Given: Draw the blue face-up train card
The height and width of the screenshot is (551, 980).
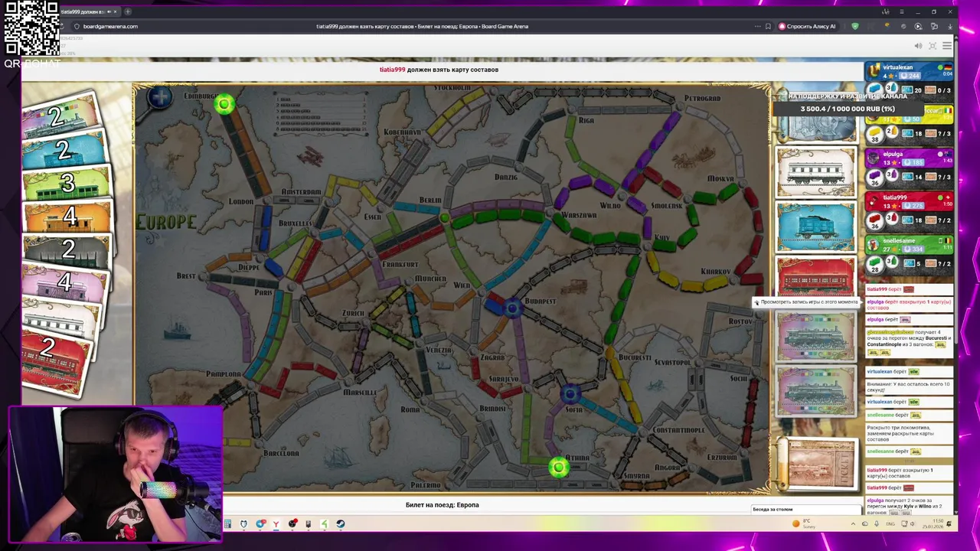Looking at the screenshot, I should point(816,227).
